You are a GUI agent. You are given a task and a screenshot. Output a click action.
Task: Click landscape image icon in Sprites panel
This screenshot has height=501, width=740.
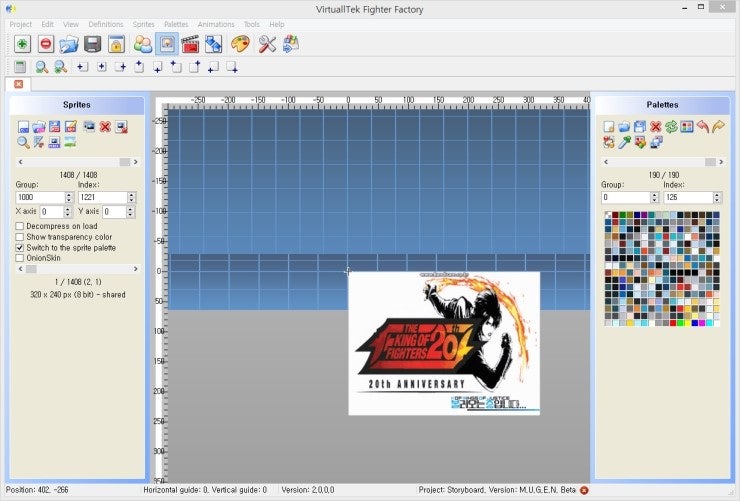(x=71, y=142)
